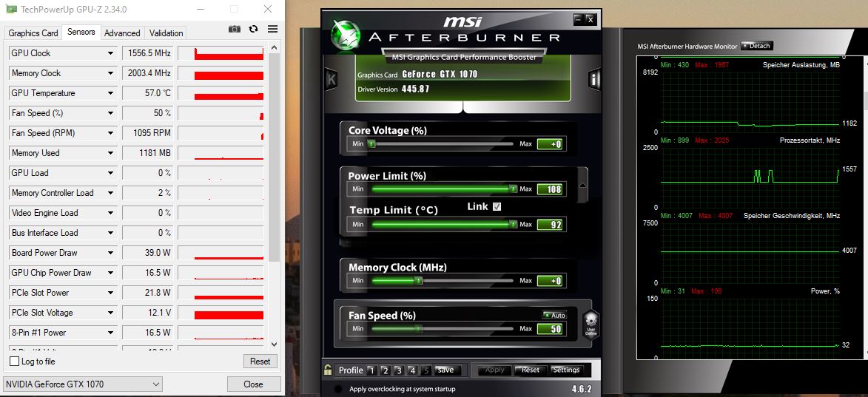
Task: Detach the Hardware Monitor panel
Action: pos(757,46)
